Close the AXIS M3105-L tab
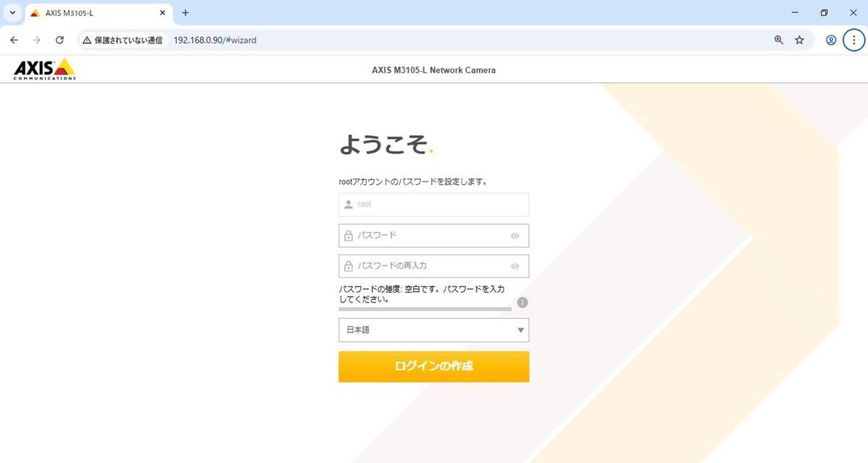 click(163, 13)
